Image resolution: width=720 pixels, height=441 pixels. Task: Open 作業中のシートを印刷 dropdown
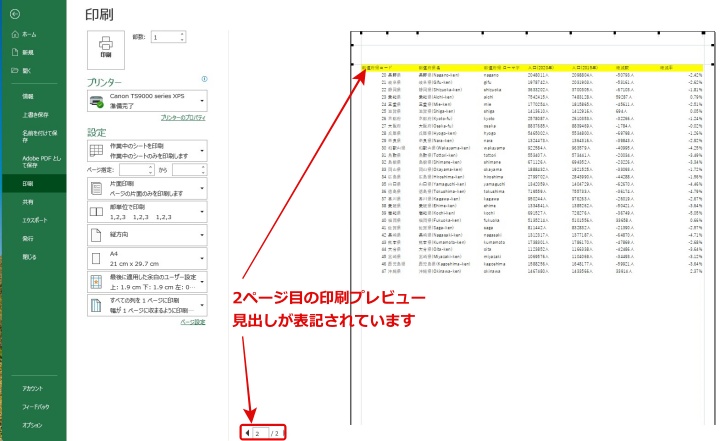click(147, 151)
